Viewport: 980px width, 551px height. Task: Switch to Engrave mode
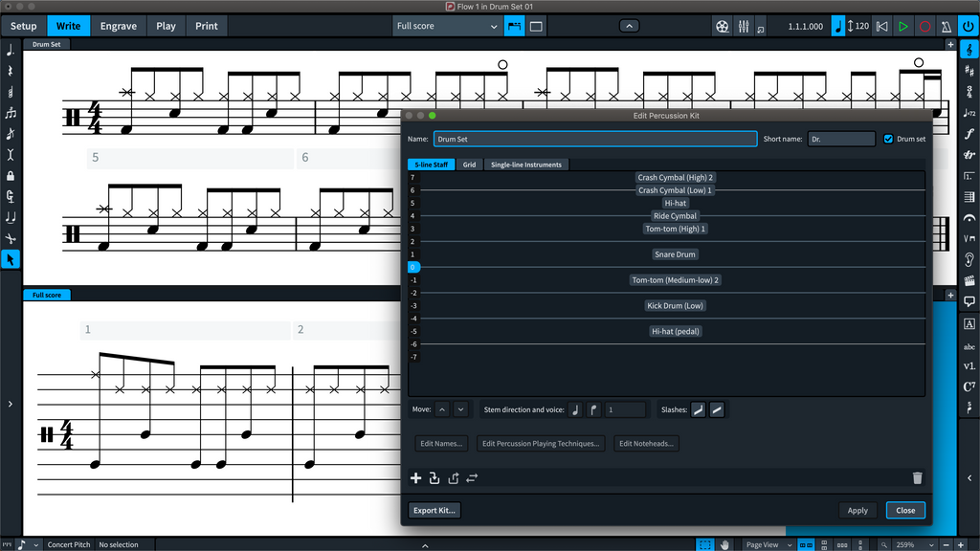click(118, 26)
